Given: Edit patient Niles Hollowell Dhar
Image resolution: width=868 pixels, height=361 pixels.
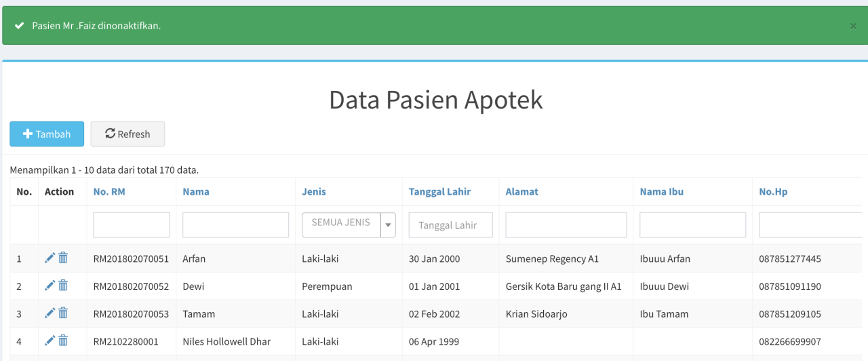Looking at the screenshot, I should tap(50, 341).
